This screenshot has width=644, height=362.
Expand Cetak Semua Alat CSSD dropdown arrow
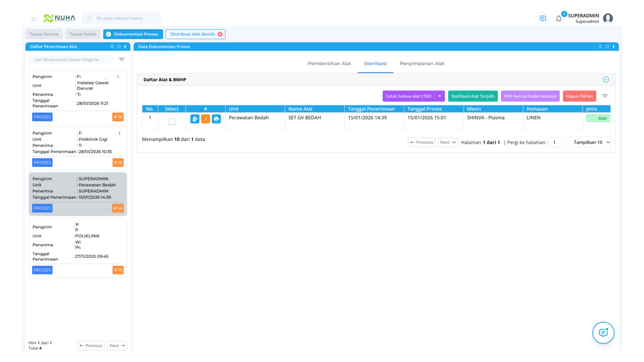point(440,96)
